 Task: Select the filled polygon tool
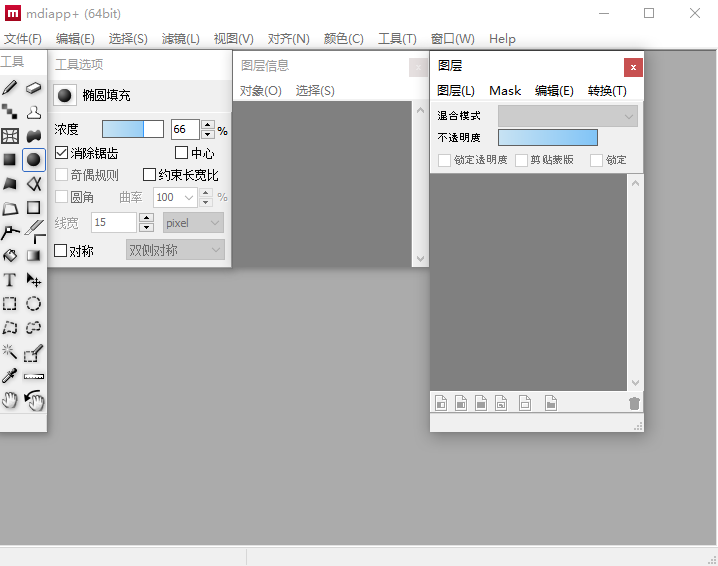[x=10, y=184]
